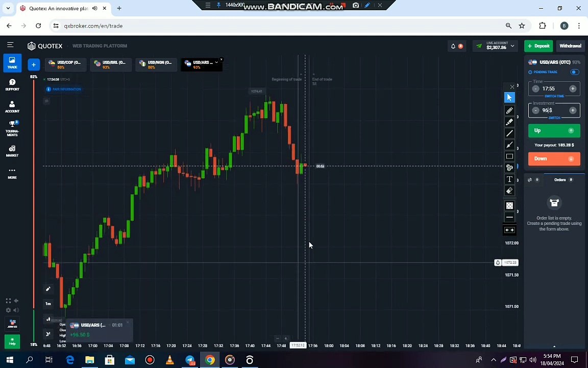
Task: Open chart drawing tools pencil button
Action: [48, 289]
